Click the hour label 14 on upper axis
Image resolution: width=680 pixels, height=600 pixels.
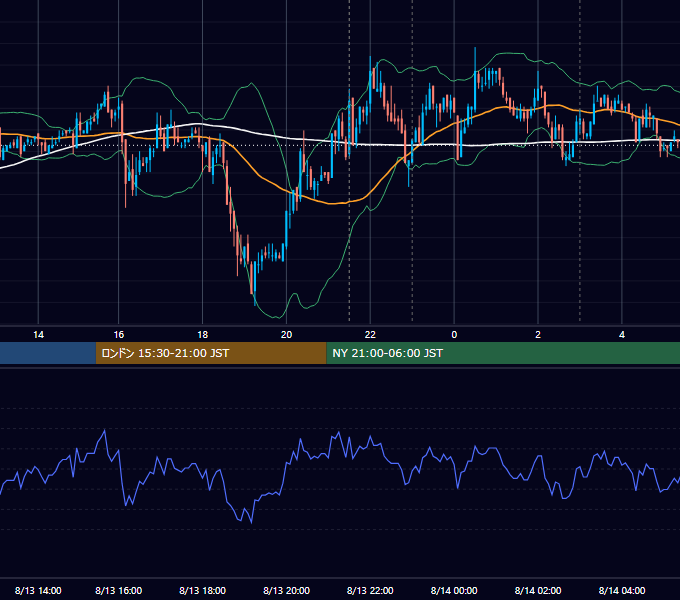[38, 335]
